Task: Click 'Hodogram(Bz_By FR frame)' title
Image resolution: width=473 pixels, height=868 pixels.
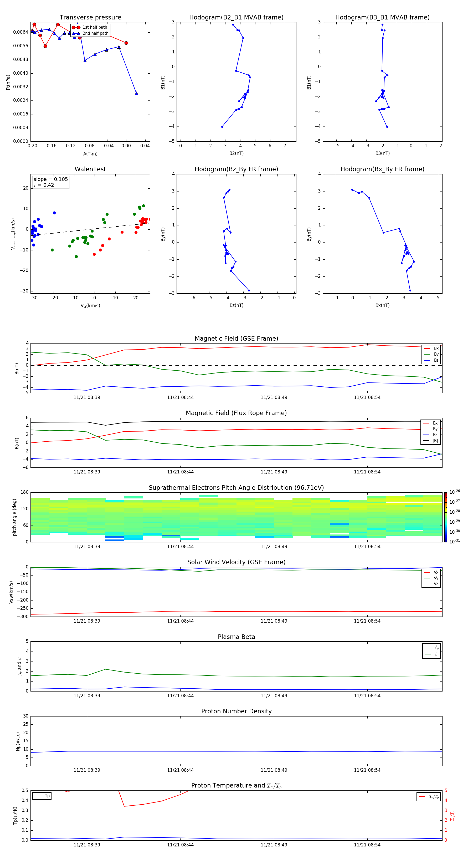Action: coord(236,169)
